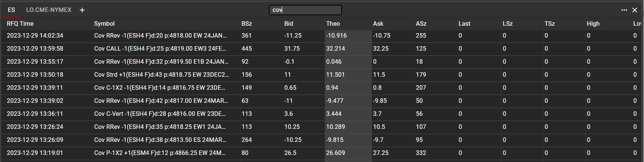Image resolution: width=644 pixels, height=162 pixels.
Task: Select the row timestamped 13:39:02
Action: [x=35, y=101]
